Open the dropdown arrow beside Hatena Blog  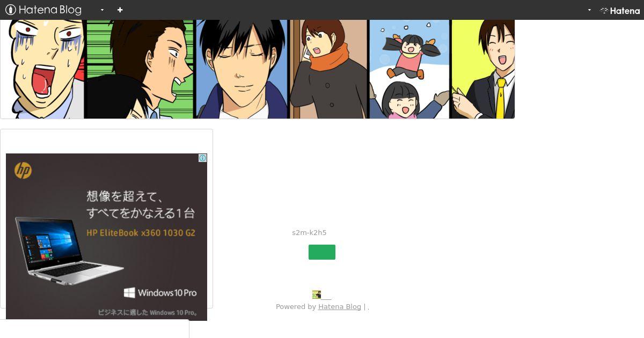102,10
